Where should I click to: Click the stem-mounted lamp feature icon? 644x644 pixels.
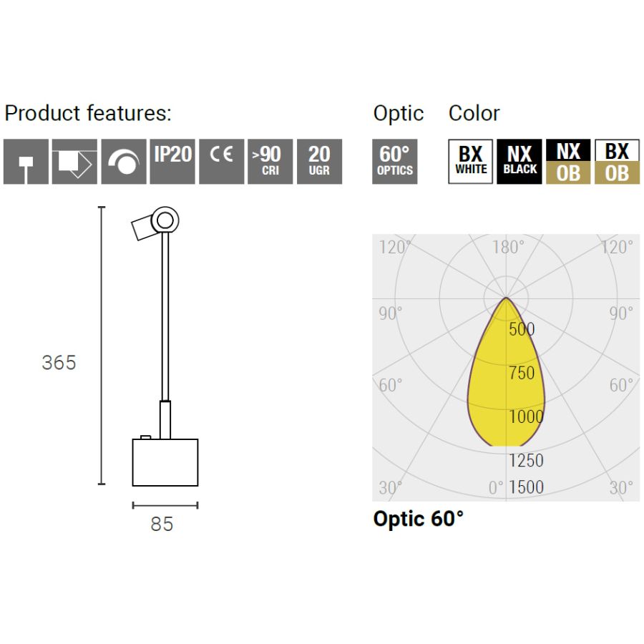pos(26,162)
